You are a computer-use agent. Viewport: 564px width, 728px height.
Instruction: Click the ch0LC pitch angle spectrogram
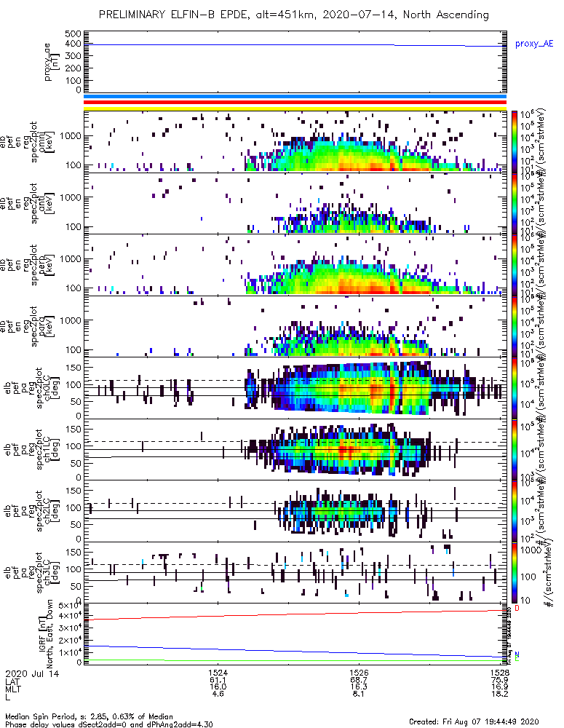[x=295, y=388]
